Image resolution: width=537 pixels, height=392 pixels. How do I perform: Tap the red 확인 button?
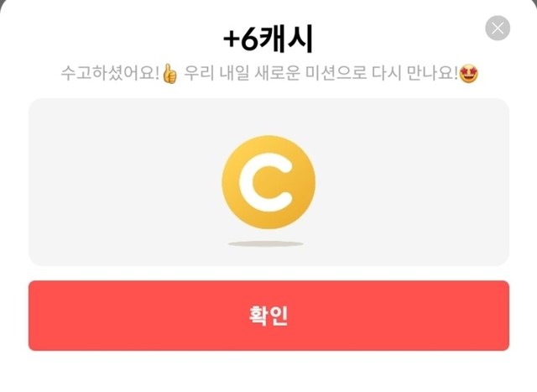268,316
